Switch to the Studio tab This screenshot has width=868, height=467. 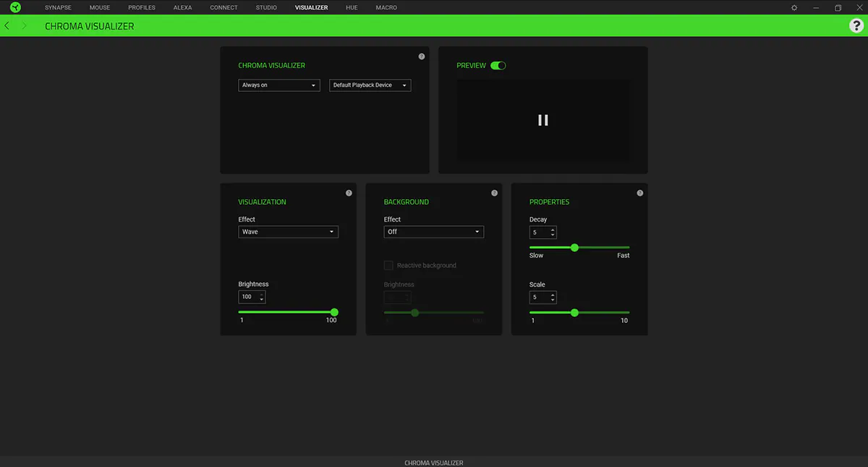point(267,7)
